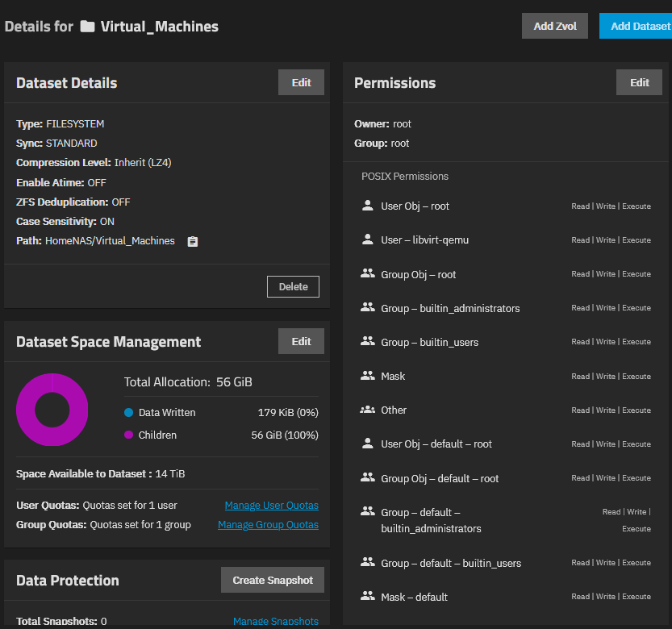672x629 pixels.
Task: Click the folder icon beside Virtual_Machines
Action: click(x=87, y=27)
